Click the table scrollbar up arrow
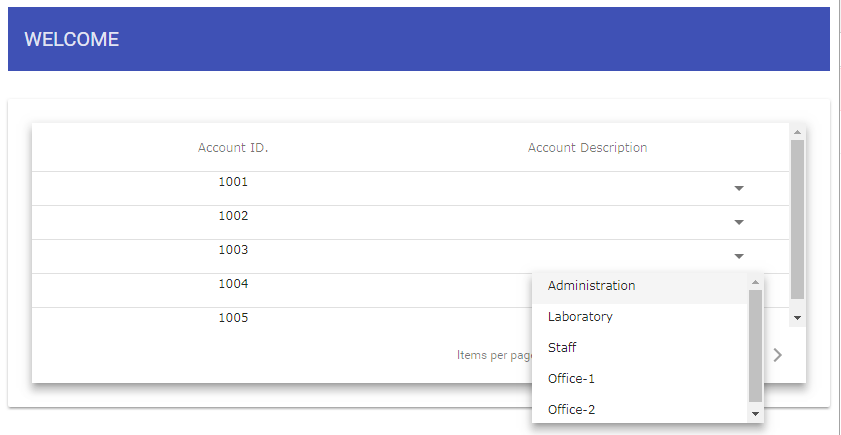 click(797, 132)
